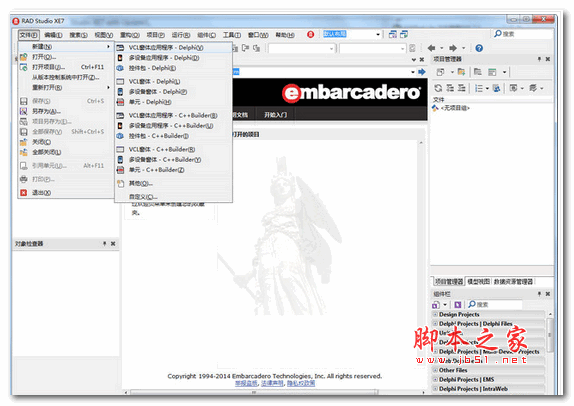Click the 打开(O)... open file menu item

point(66,57)
